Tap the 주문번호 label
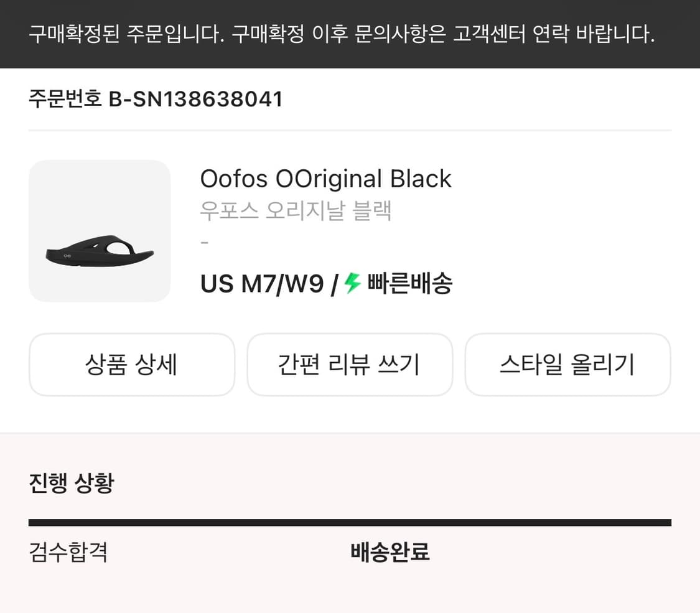Viewport: 700px width, 613px height. 65,100
